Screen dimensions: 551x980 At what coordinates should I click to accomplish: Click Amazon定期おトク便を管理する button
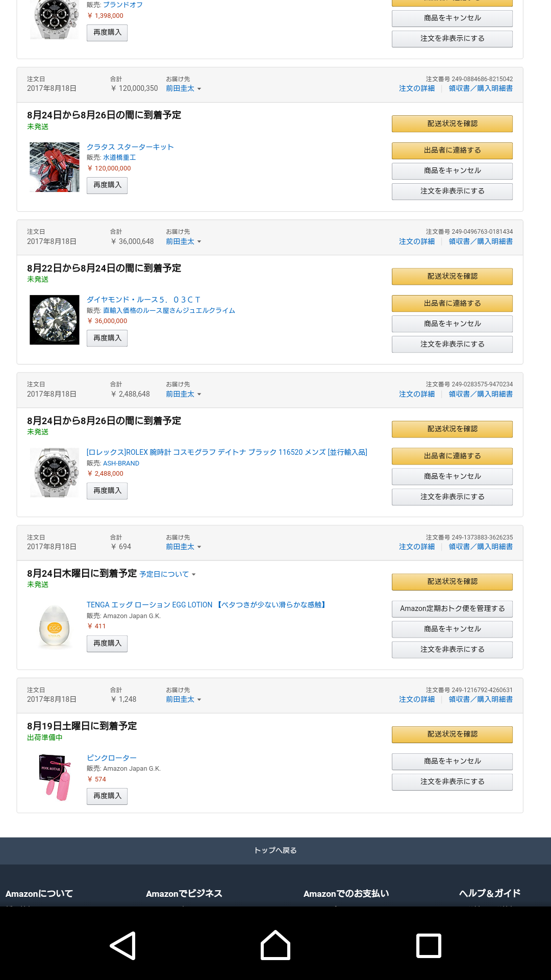(452, 608)
